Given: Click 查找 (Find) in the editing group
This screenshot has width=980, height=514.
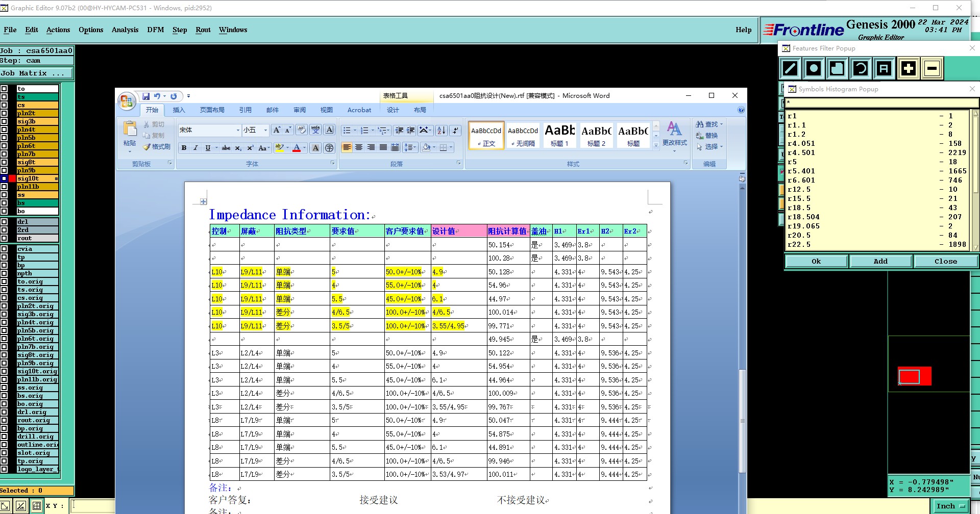Looking at the screenshot, I should [x=709, y=124].
